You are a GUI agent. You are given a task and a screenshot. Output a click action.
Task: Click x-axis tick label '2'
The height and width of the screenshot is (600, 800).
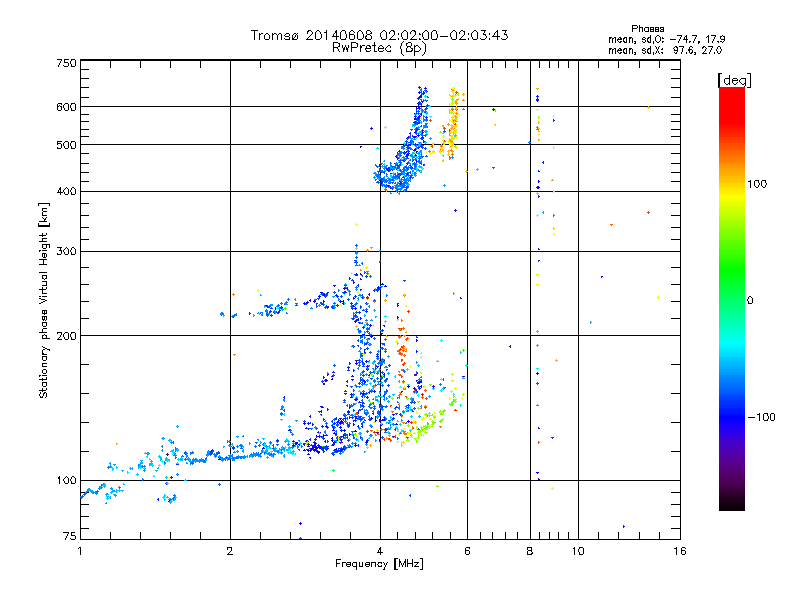tap(230, 551)
